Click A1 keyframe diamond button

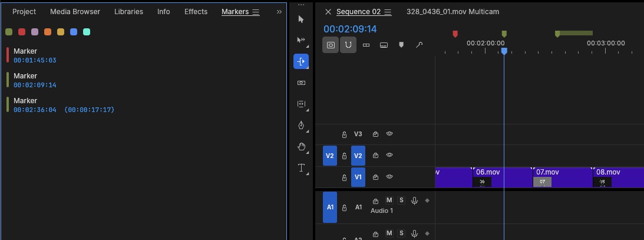427,200
